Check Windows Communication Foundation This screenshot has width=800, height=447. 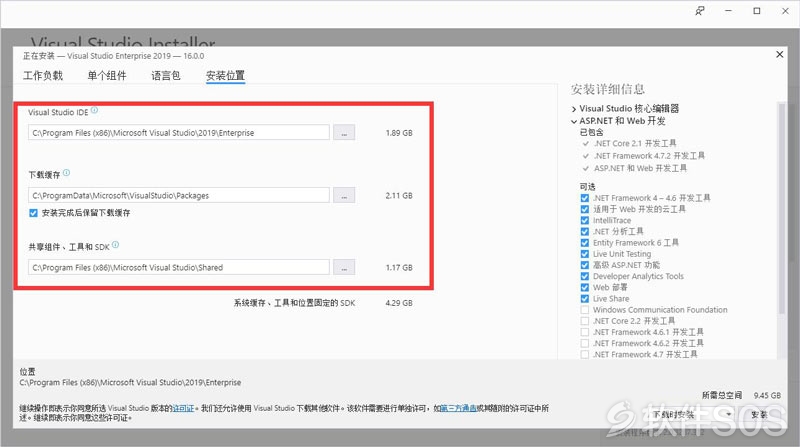pyautogui.click(x=585, y=310)
